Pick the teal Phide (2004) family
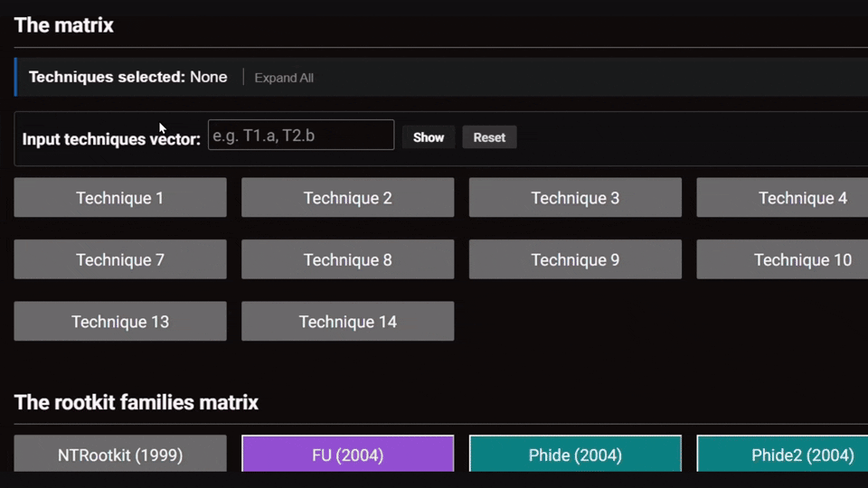 tap(575, 455)
